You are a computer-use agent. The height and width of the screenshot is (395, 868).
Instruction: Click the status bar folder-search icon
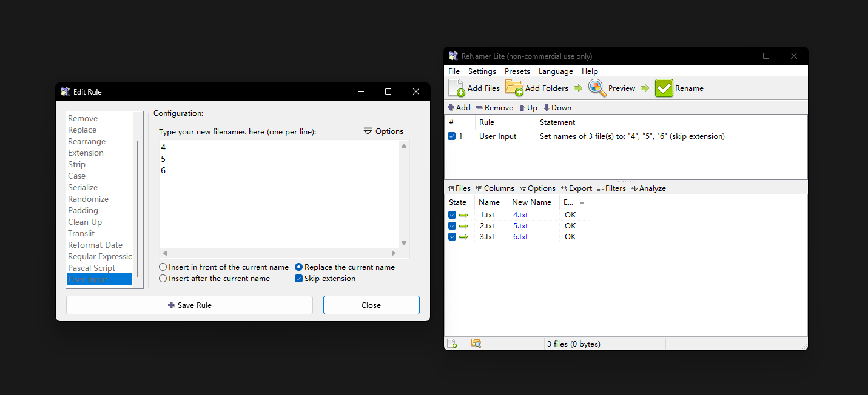click(x=476, y=344)
